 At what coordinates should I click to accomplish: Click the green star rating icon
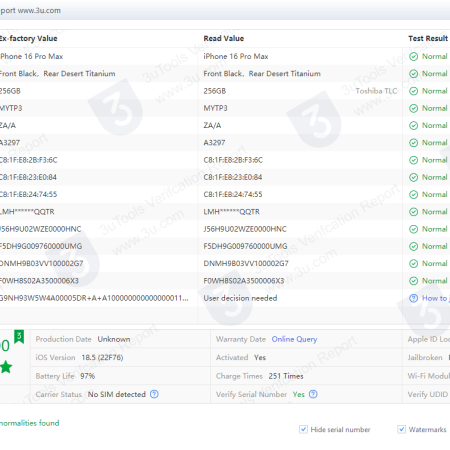point(6,367)
